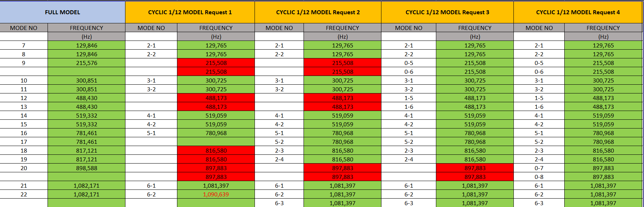This screenshot has height=207, width=644.
Task: Select the CYCLIC 1/12 MODEL Request 1 header
Action: click(190, 12)
